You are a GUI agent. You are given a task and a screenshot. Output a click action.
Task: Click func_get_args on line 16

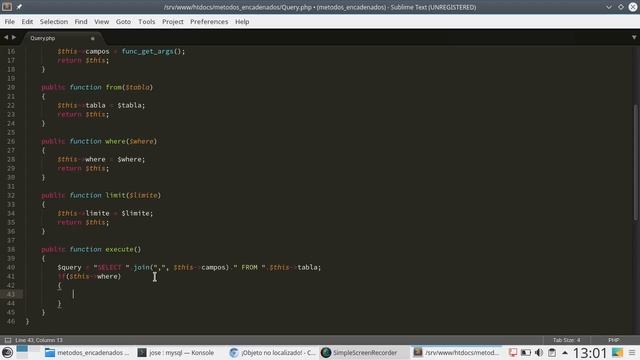[x=147, y=51]
